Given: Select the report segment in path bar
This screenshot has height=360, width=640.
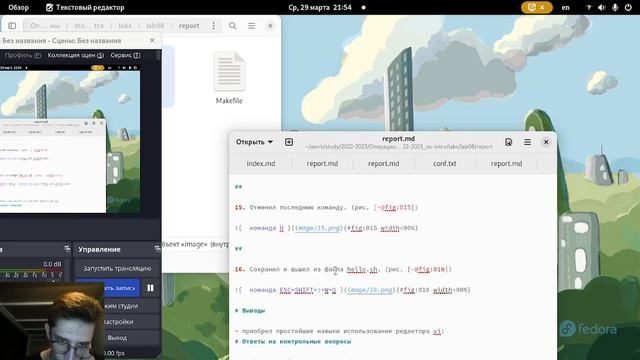Looking at the screenshot, I should coord(189,26).
